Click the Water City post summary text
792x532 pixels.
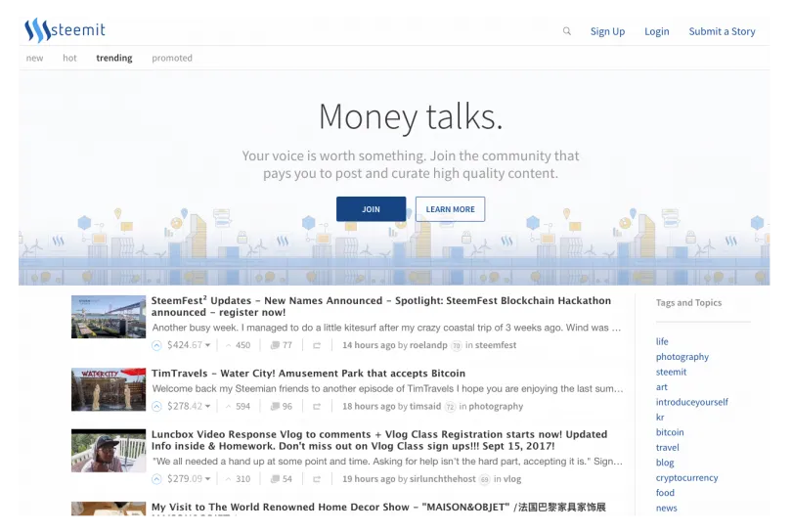click(388, 389)
